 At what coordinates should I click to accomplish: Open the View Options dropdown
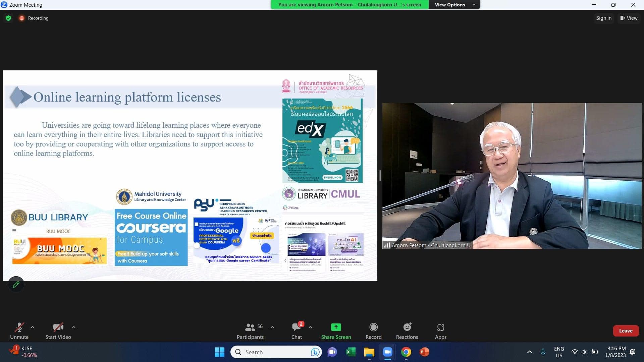(x=454, y=5)
